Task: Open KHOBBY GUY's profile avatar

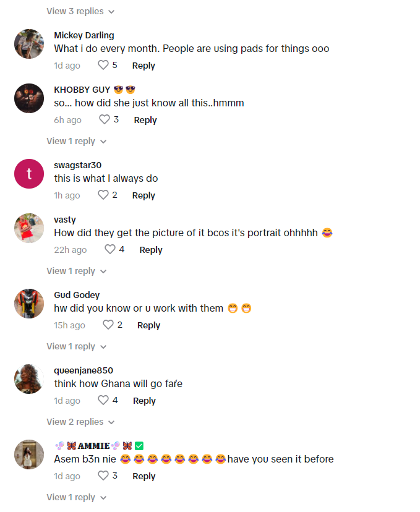Action: pyautogui.click(x=29, y=98)
